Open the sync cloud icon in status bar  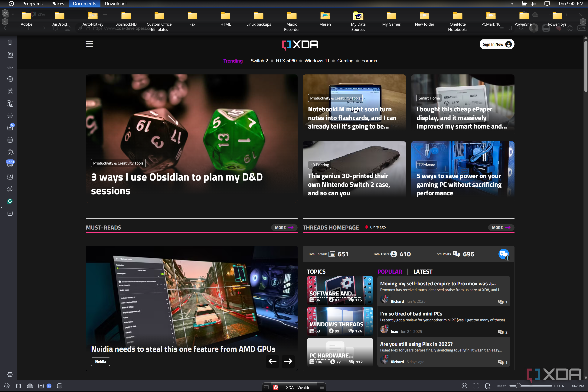30,386
